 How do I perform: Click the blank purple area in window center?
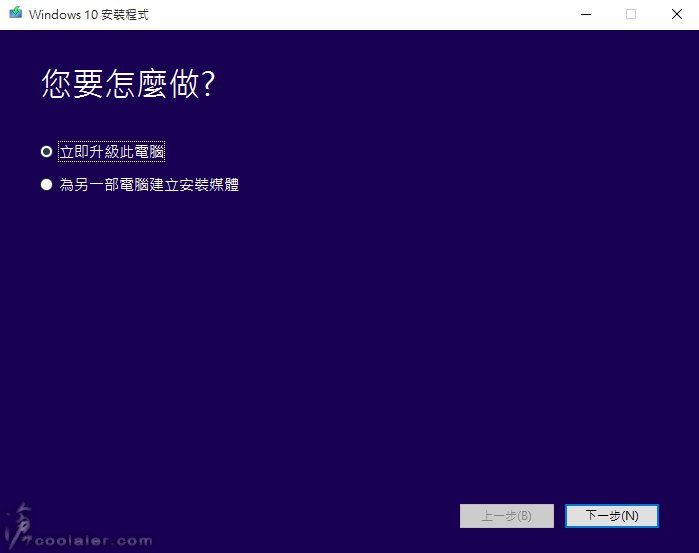click(350, 330)
